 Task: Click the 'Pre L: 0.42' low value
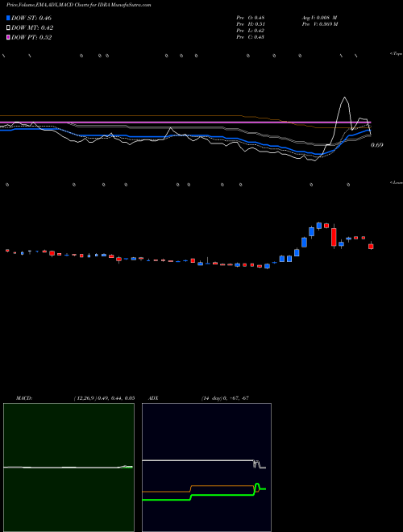[251, 31]
